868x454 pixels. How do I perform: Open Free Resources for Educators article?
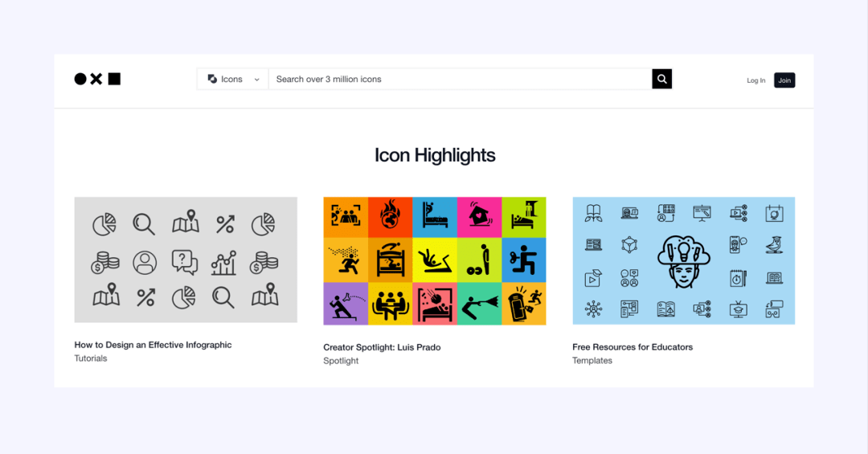tap(633, 347)
